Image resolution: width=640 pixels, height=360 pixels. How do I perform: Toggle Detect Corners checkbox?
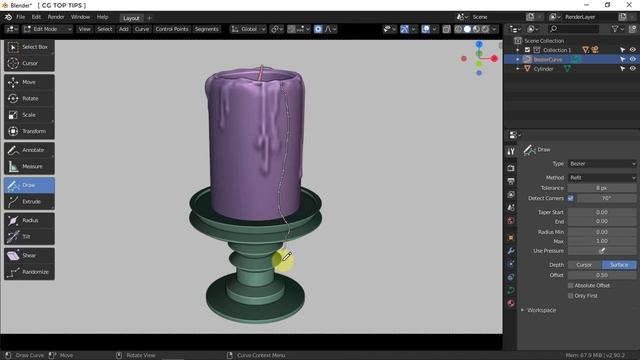click(x=571, y=198)
